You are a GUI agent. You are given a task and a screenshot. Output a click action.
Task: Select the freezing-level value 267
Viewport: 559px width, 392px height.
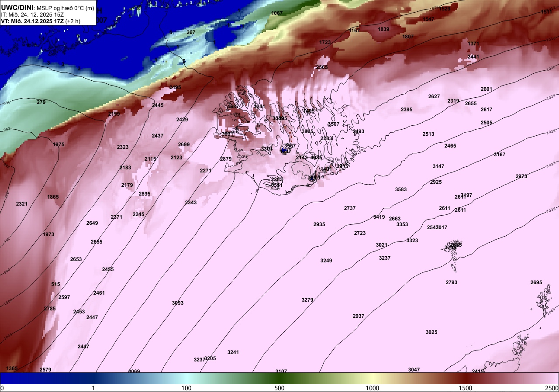coord(191,32)
